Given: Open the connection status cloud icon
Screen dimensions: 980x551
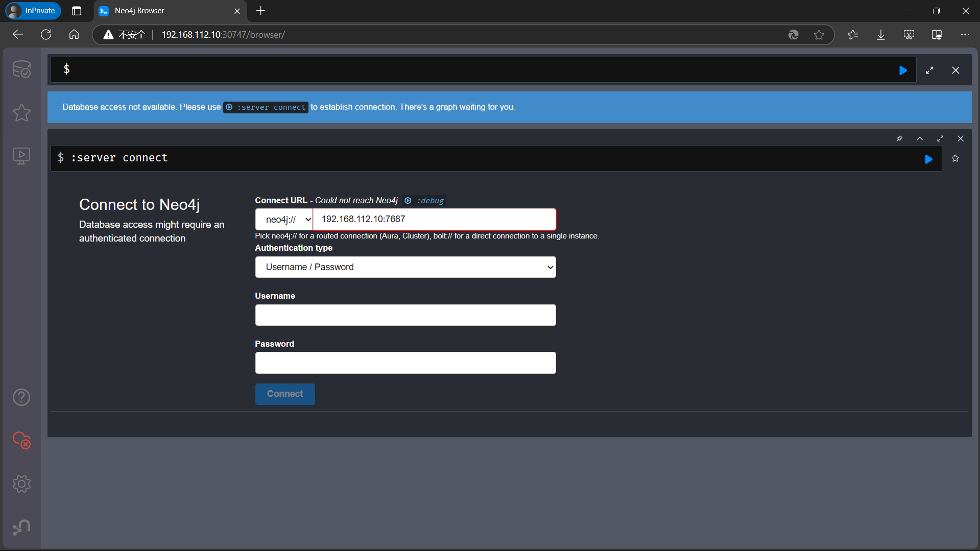Looking at the screenshot, I should (x=21, y=440).
